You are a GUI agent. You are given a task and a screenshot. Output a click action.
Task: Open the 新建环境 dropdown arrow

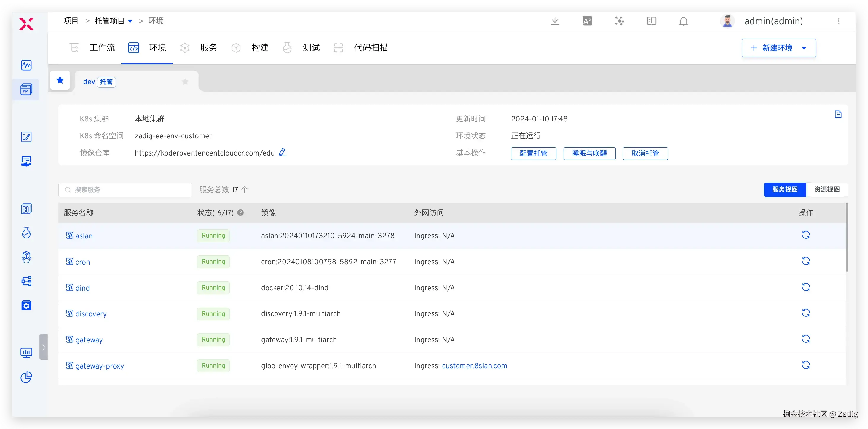tap(804, 48)
